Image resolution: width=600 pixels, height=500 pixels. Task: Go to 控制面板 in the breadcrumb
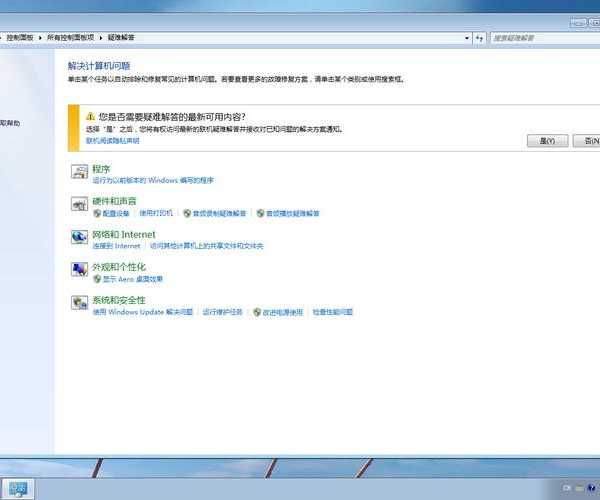20,37
